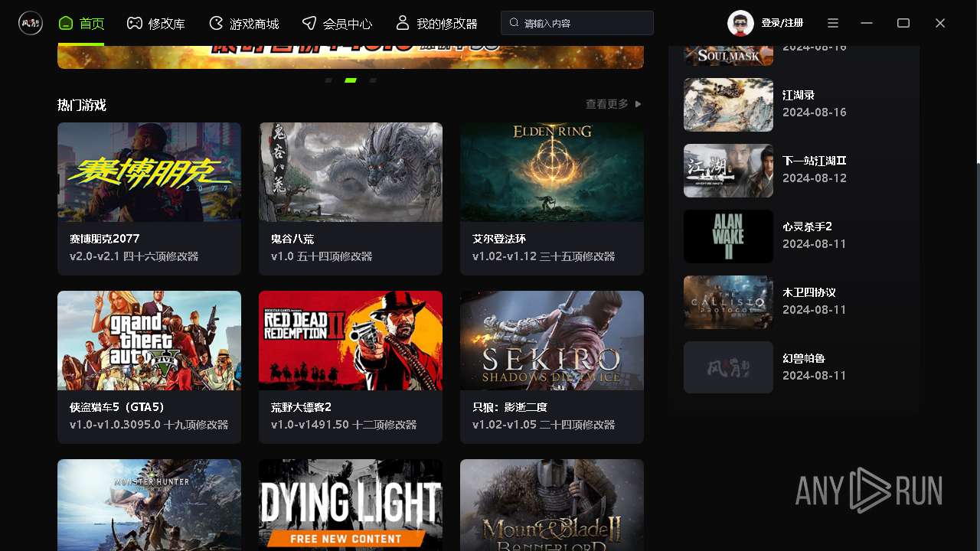Click the 木卫四协议 title text

809,292
